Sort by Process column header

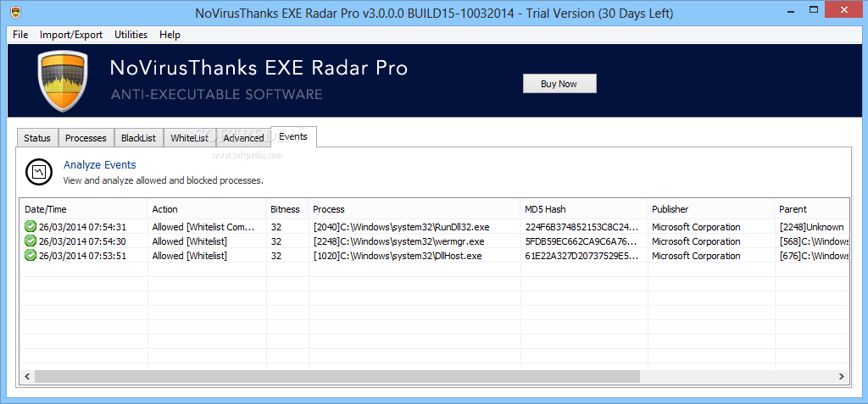pos(415,209)
